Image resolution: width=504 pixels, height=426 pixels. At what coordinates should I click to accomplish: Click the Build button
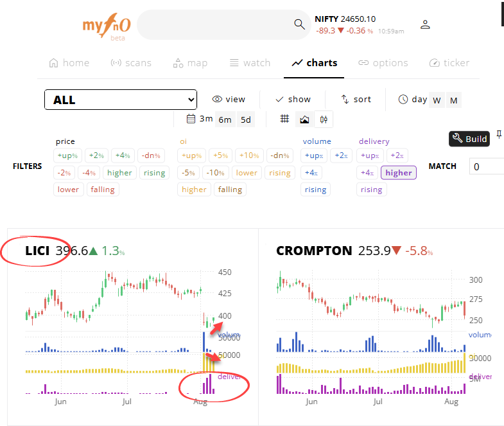(469, 139)
